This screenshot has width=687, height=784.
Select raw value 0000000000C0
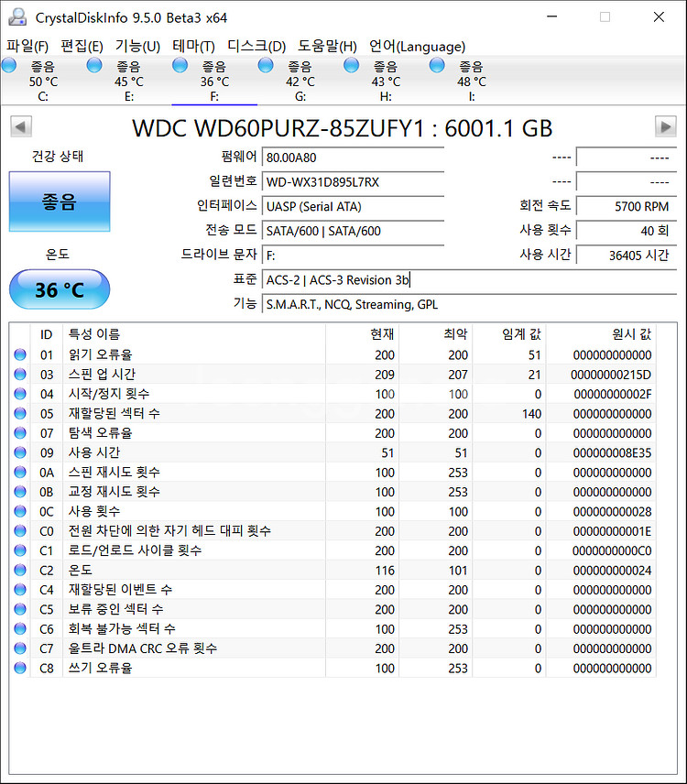tap(612, 551)
